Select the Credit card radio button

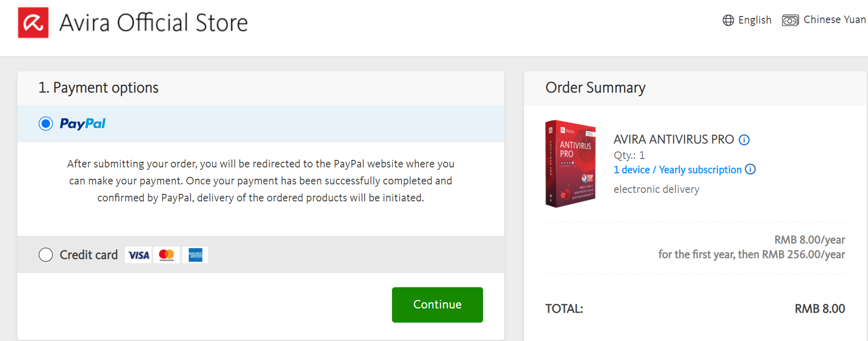[x=46, y=255]
